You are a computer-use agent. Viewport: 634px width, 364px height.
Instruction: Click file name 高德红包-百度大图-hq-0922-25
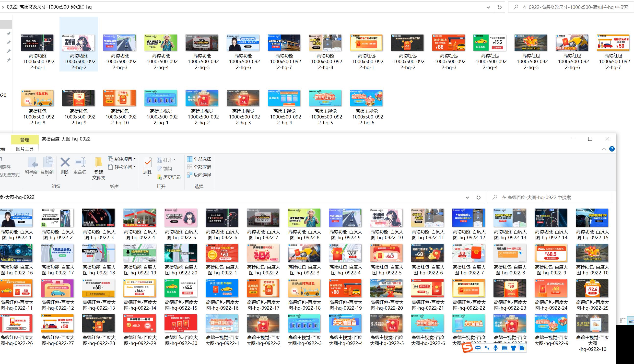pos(592,305)
